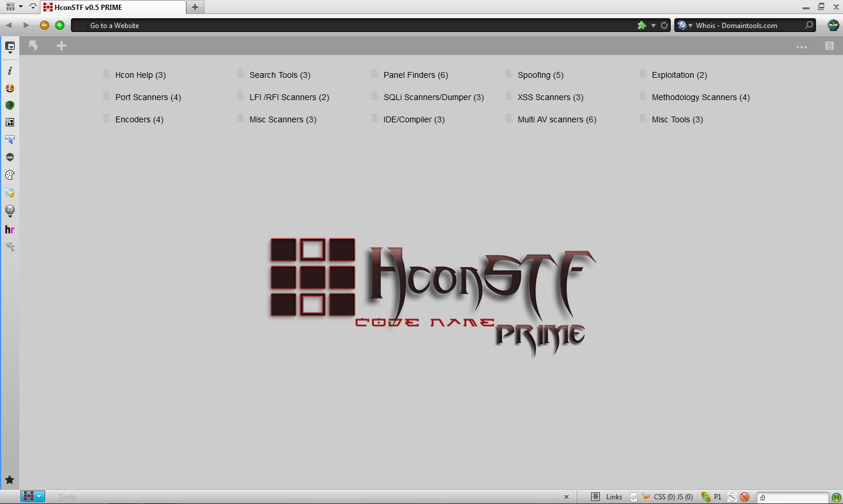843x504 pixels.
Task: Open the grid panel icon in sidebar
Action: [x=9, y=122]
